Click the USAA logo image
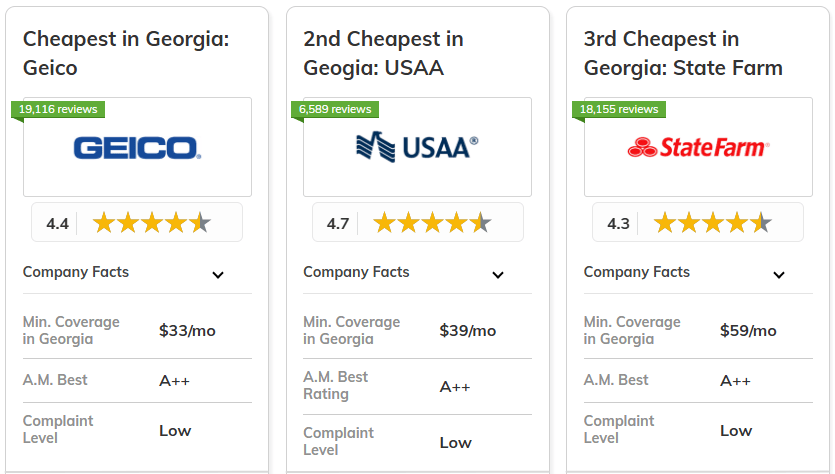Image resolution: width=835 pixels, height=474 pixels. [417, 148]
